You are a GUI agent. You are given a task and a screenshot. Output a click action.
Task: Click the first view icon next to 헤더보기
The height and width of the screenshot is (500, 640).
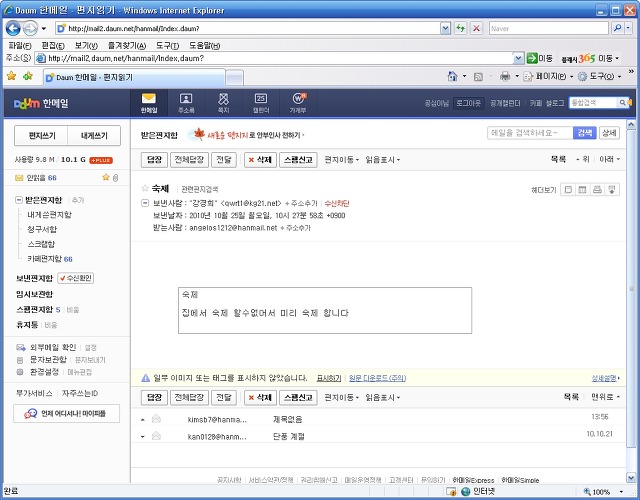[568, 189]
